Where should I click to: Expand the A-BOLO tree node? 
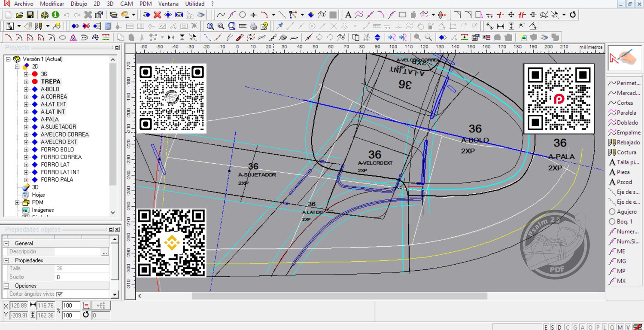click(x=27, y=89)
